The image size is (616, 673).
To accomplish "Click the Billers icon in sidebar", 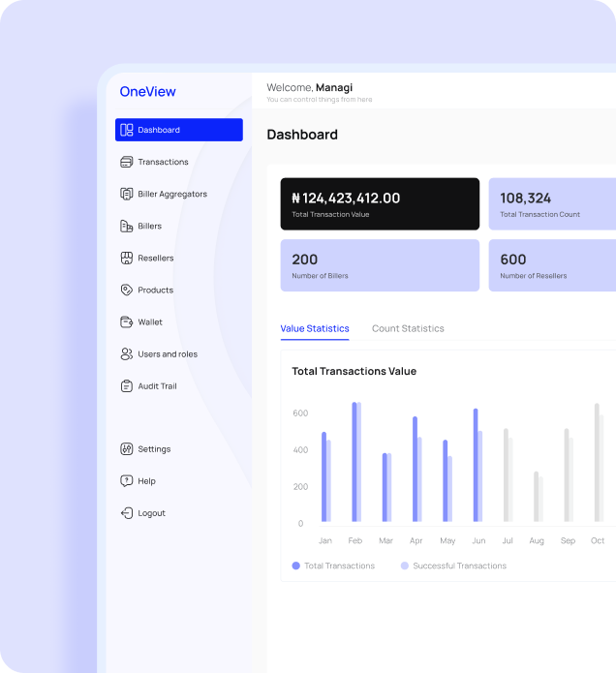I will click(126, 226).
